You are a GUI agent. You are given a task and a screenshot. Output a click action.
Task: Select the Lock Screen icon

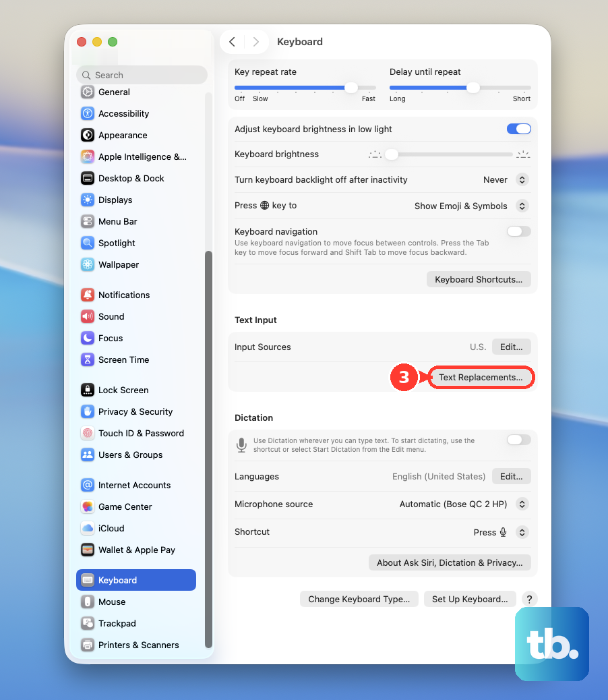pyautogui.click(x=88, y=390)
